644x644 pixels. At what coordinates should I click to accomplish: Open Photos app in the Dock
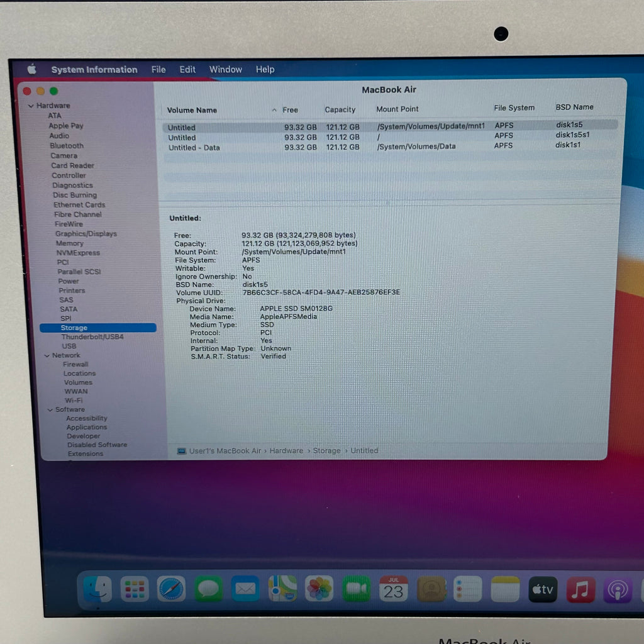coord(319,589)
